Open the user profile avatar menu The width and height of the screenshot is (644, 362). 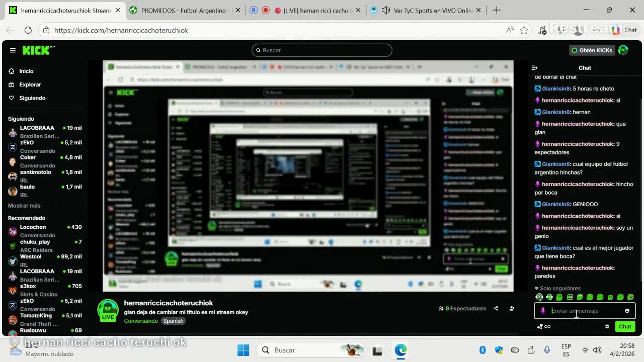[623, 50]
